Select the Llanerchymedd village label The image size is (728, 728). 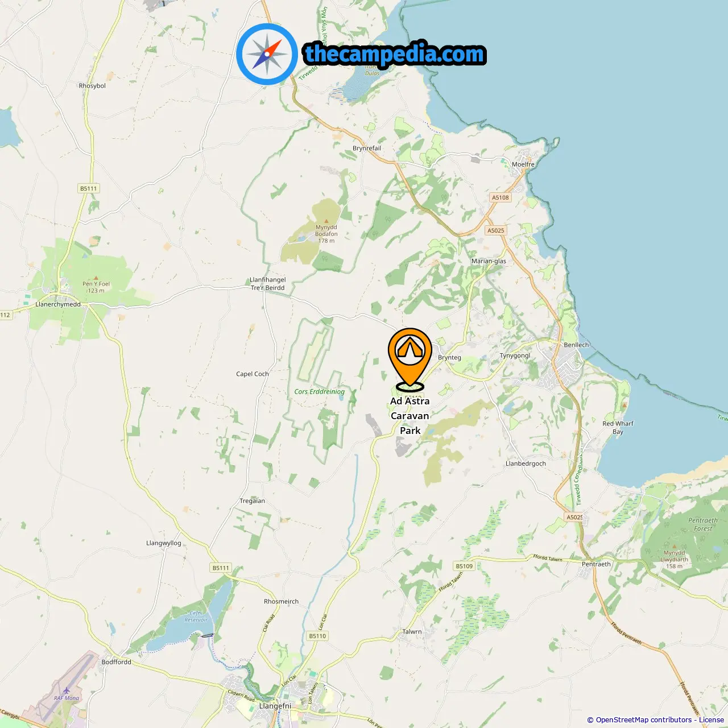(x=58, y=304)
